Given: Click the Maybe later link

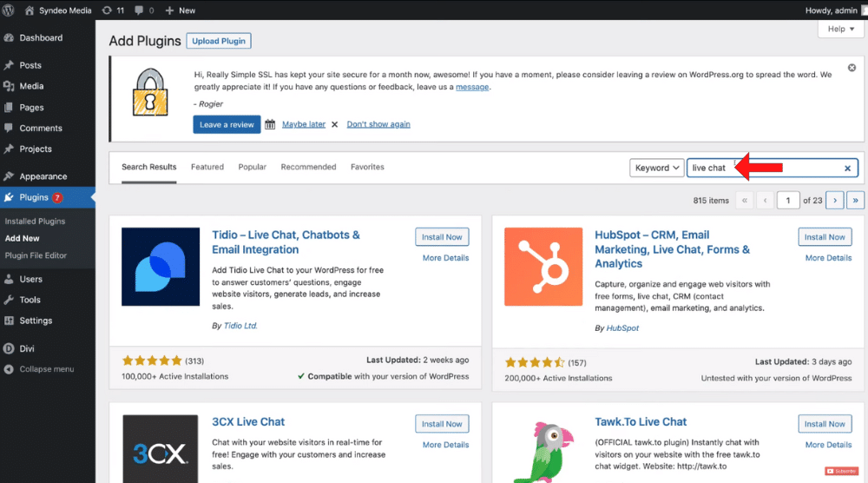Looking at the screenshot, I should 304,124.
